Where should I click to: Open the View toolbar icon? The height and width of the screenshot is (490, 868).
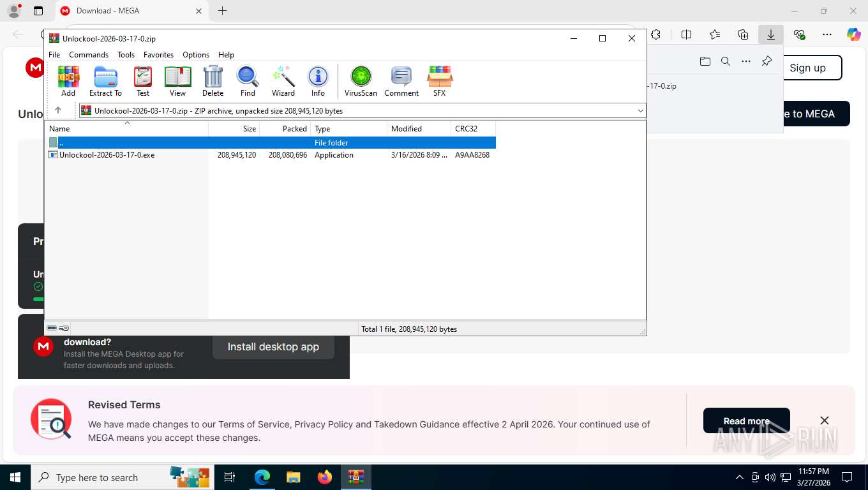pyautogui.click(x=177, y=81)
